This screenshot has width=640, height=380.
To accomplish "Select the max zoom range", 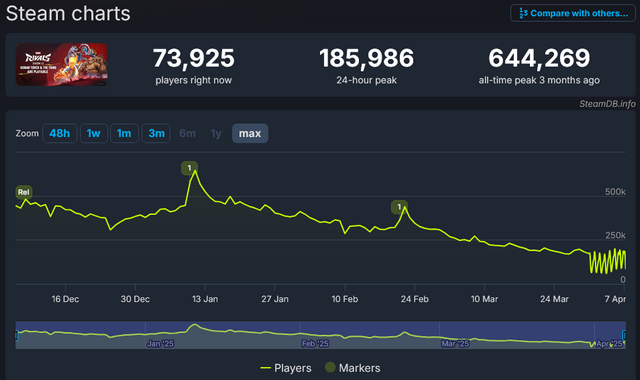I will coord(250,133).
